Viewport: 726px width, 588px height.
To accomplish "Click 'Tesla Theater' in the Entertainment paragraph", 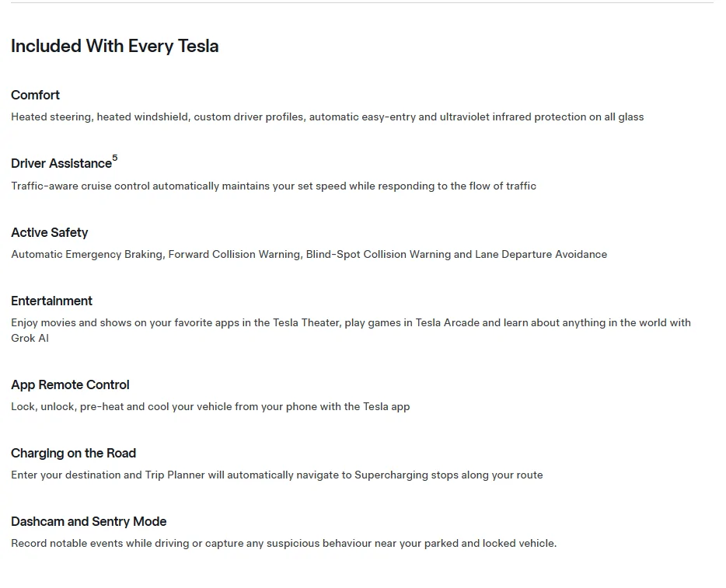I will coord(306,322).
